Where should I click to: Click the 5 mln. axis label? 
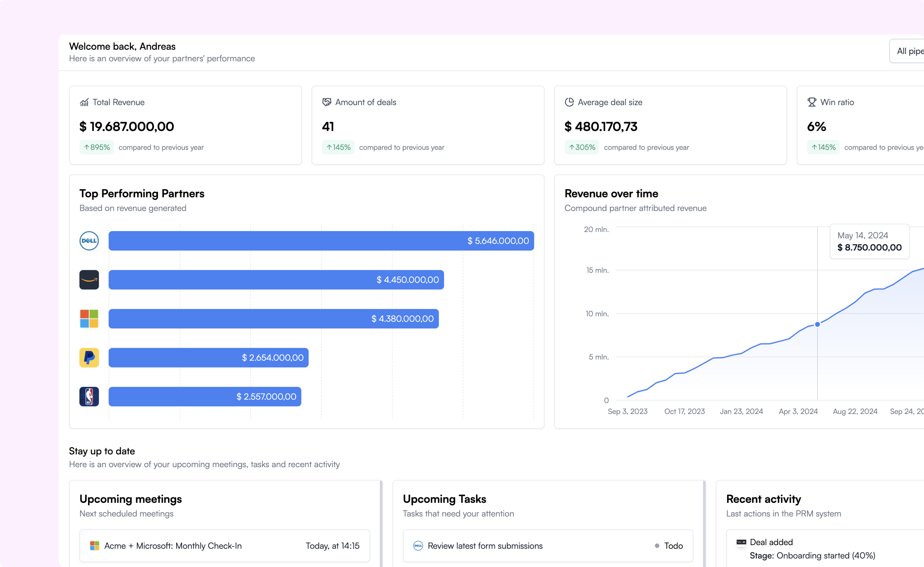599,357
